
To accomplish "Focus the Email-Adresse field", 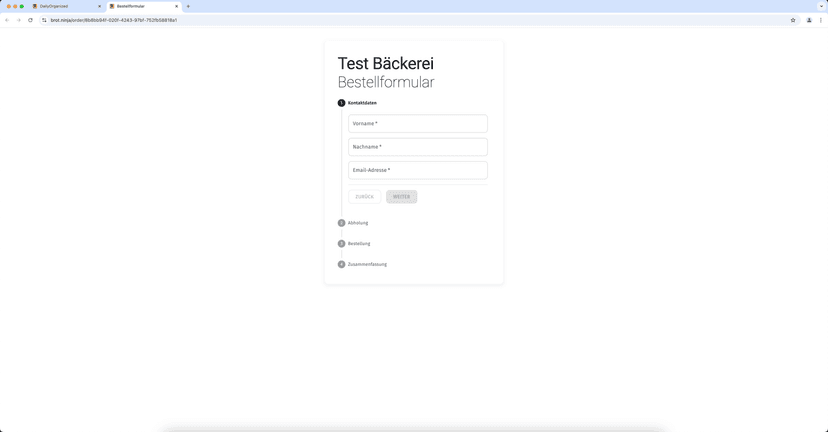I will [418, 170].
